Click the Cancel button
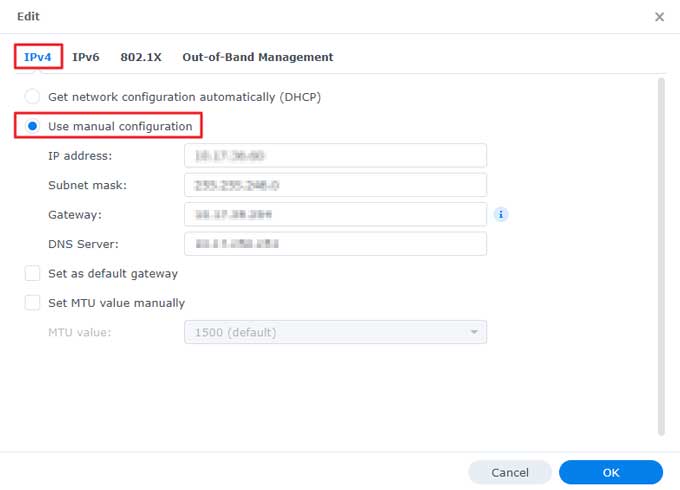The width and height of the screenshot is (680, 490). [510, 472]
